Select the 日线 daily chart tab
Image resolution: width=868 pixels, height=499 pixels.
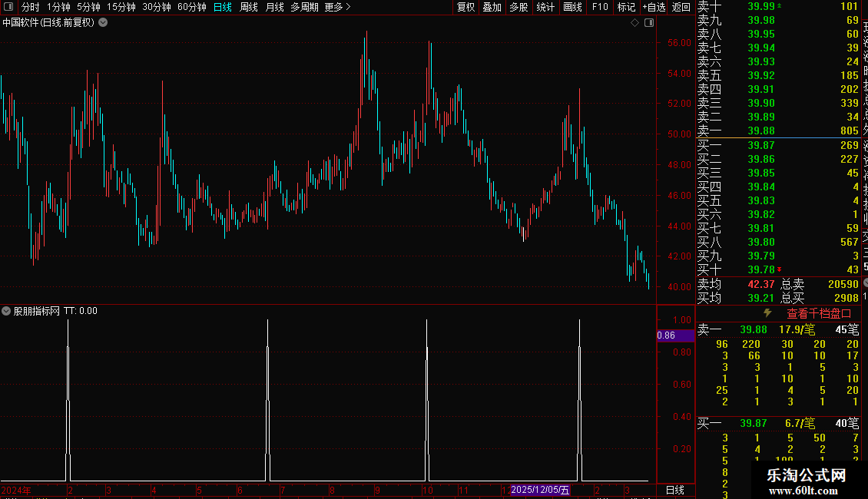click(x=223, y=7)
